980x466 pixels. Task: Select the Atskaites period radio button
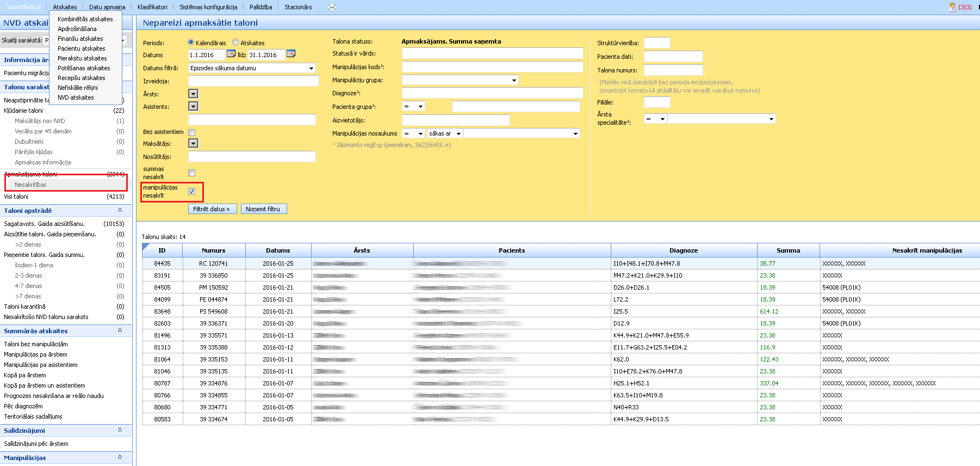coord(235,42)
